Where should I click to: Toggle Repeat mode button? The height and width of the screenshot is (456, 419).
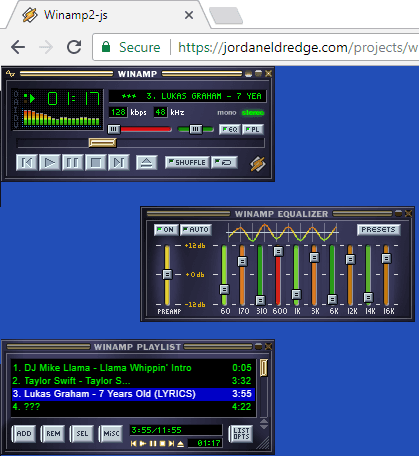[x=224, y=163]
